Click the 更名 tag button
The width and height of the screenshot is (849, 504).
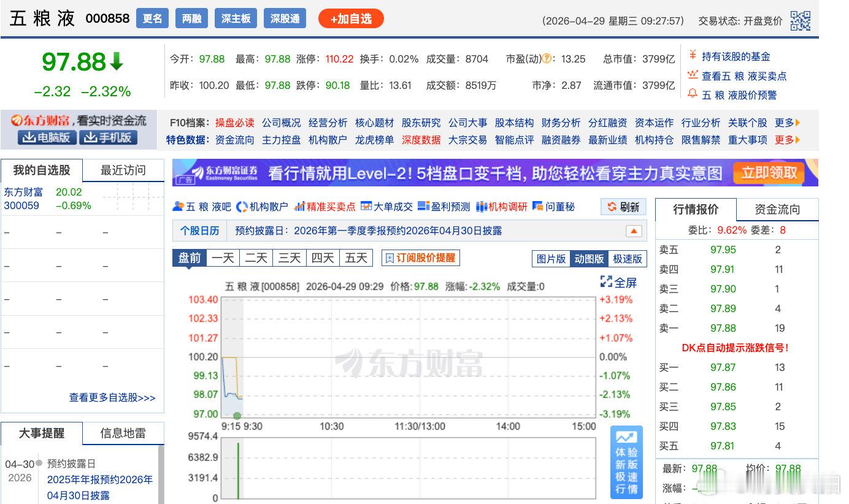pyautogui.click(x=152, y=18)
